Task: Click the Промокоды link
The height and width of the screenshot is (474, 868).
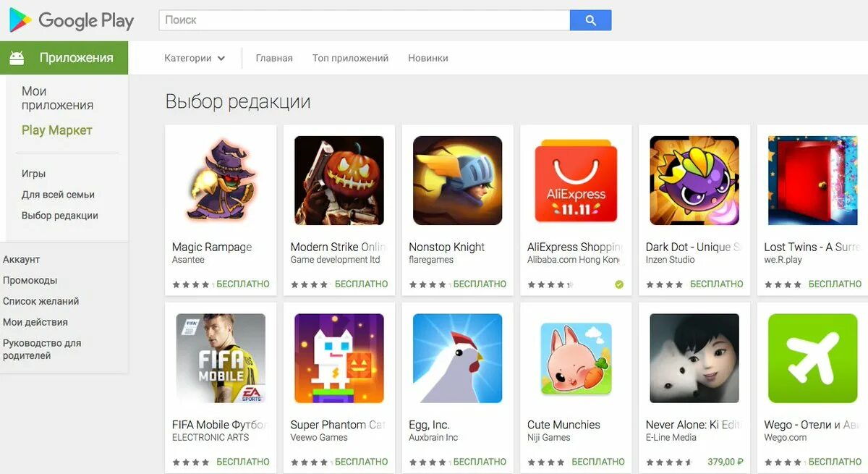Action: coord(30,280)
